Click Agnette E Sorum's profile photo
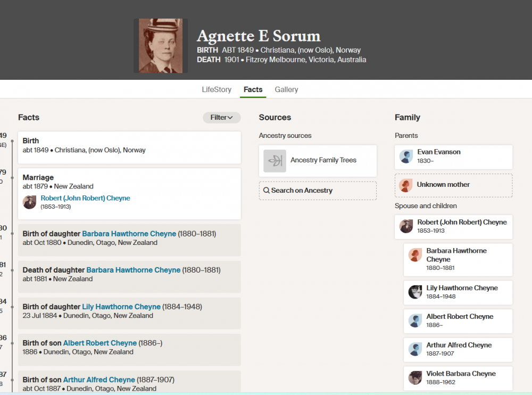The image size is (532, 395). (160, 46)
